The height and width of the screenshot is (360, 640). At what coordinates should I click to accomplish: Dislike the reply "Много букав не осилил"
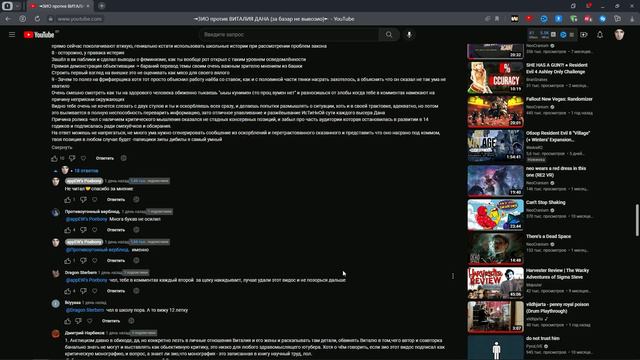click(83, 230)
